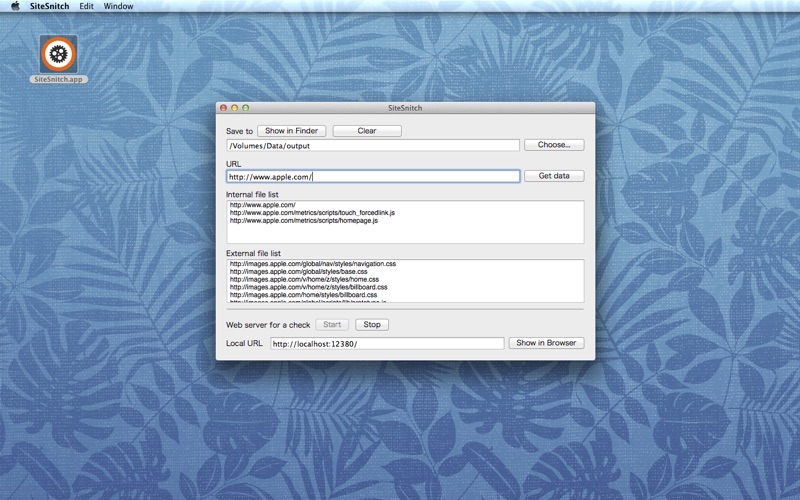Select the global/styles/base.css external entry
This screenshot has width=800, height=500.
coord(298,271)
